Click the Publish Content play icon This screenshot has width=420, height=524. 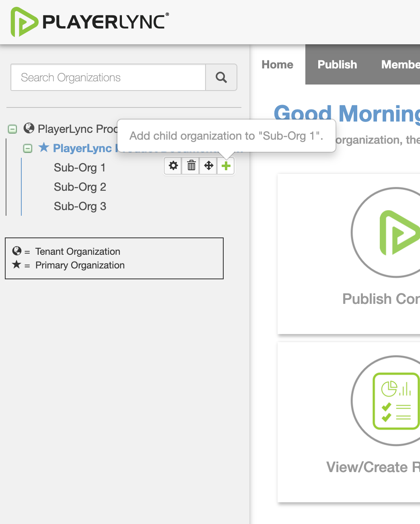(396, 232)
